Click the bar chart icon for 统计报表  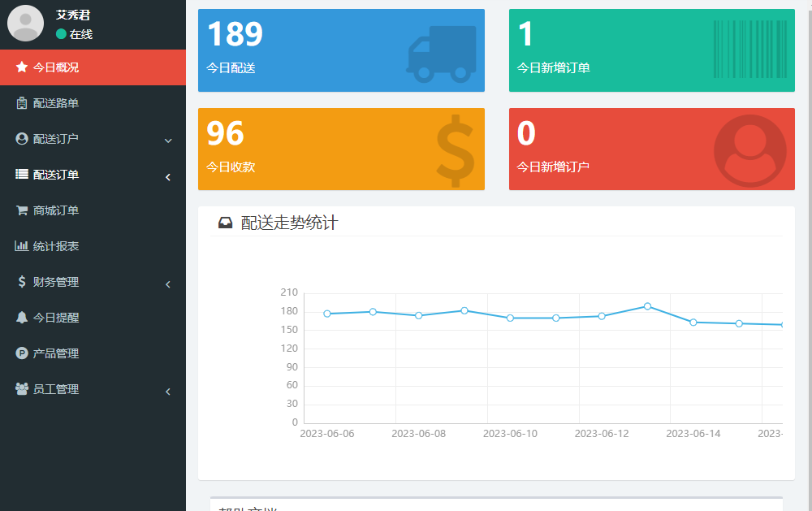(x=22, y=246)
